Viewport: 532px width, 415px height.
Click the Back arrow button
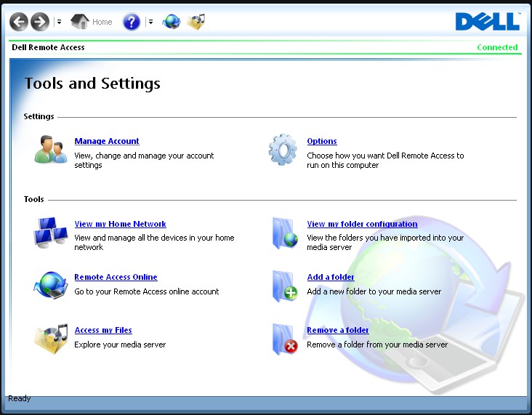tap(19, 22)
